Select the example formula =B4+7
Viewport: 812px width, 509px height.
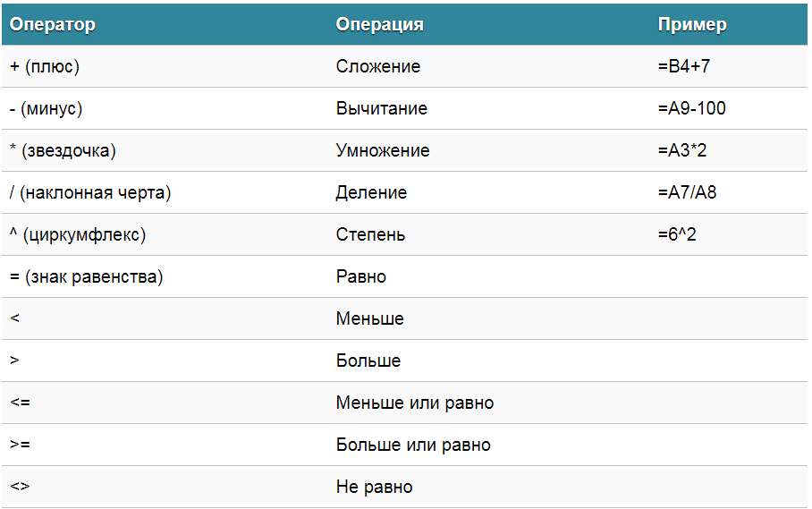click(x=683, y=66)
